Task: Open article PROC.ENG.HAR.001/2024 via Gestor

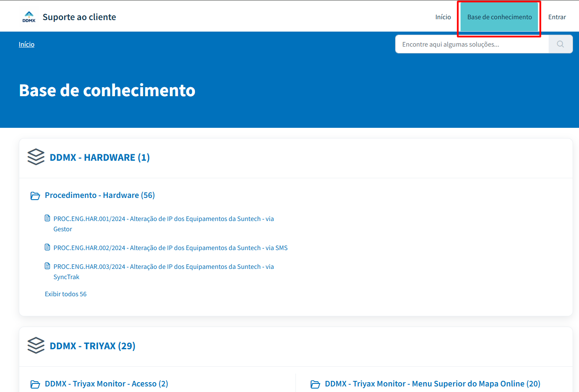Action: point(164,224)
